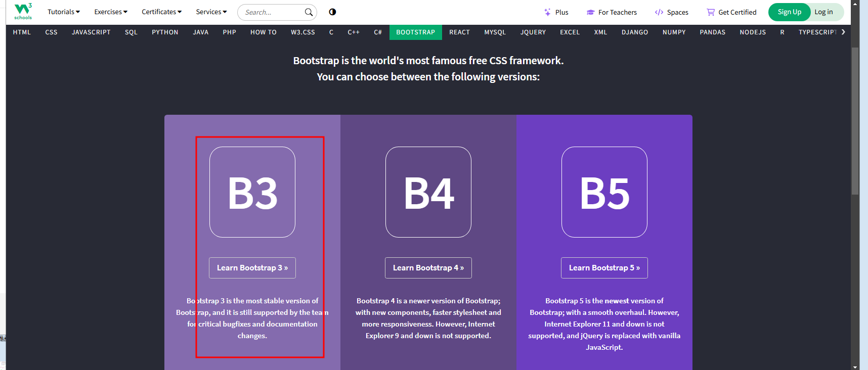Expand the Exercises dropdown
The image size is (868, 370).
click(111, 12)
